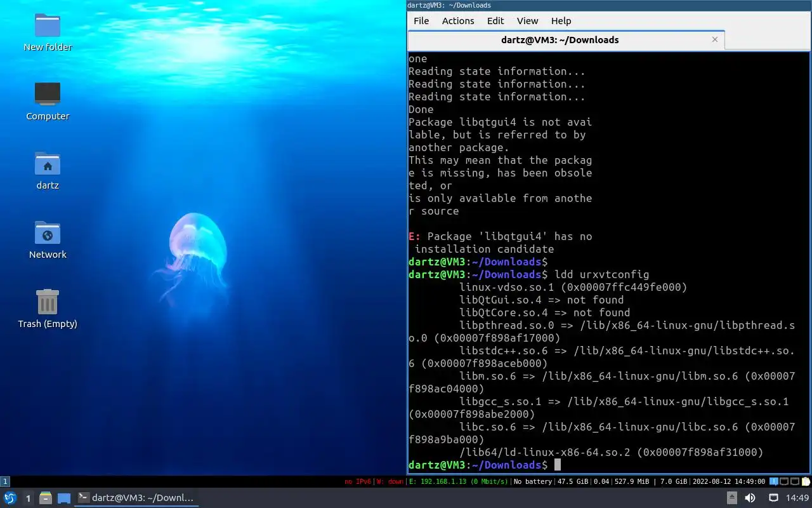The width and height of the screenshot is (812, 508).
Task: Click the last terminal prompt with cursor
Action: 485,465
